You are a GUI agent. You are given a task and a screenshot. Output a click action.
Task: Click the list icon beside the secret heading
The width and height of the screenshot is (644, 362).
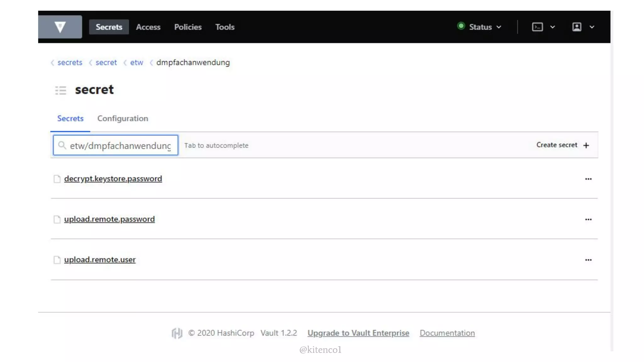pyautogui.click(x=61, y=90)
